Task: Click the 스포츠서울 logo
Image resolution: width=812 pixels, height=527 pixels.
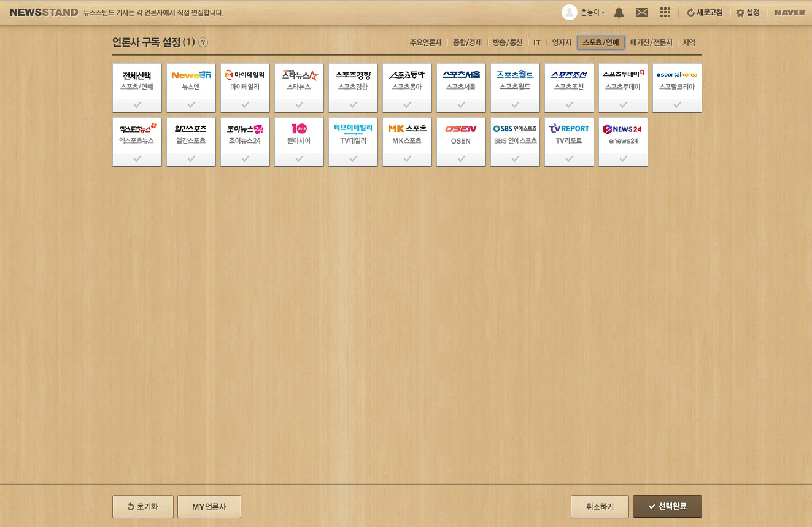Action: coord(461,75)
